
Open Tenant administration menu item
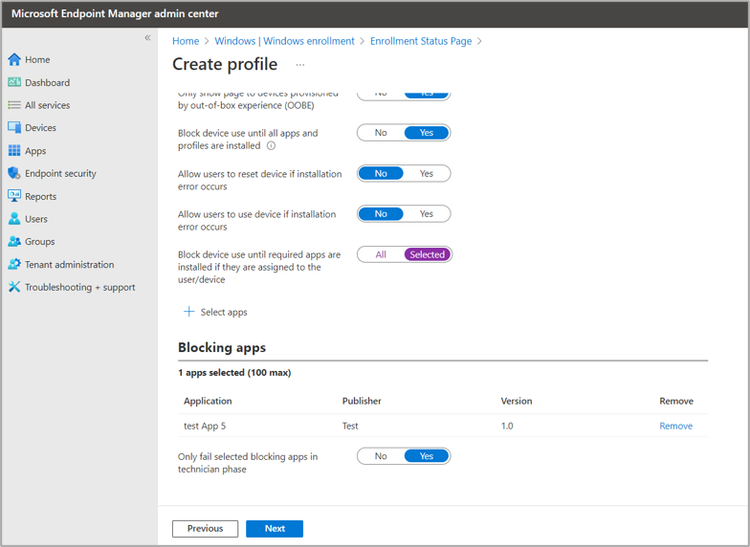[69, 265]
